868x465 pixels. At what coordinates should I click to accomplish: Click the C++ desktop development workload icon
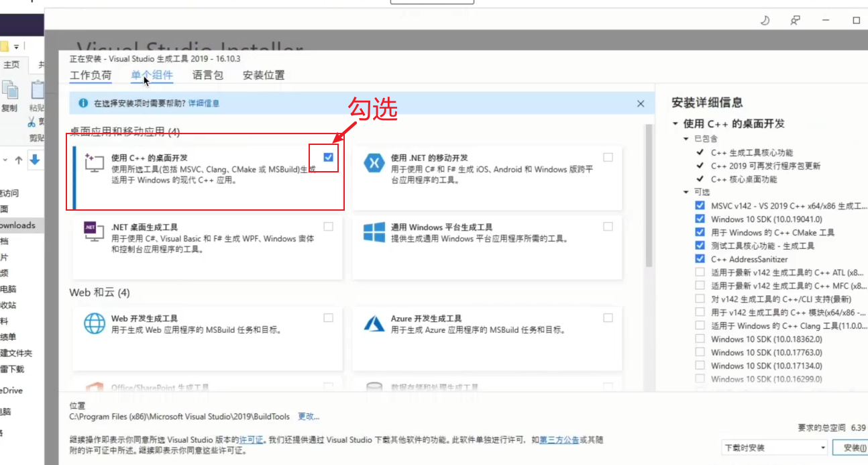[x=95, y=163]
